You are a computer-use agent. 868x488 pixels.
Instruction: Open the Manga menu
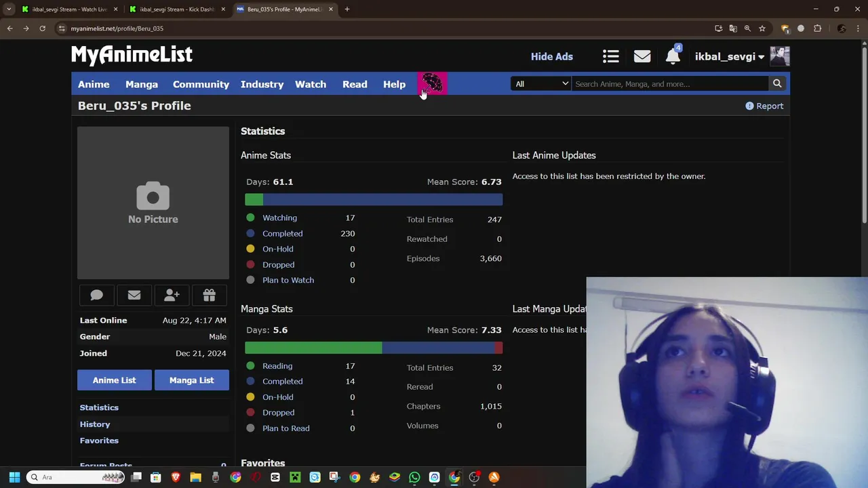142,84
